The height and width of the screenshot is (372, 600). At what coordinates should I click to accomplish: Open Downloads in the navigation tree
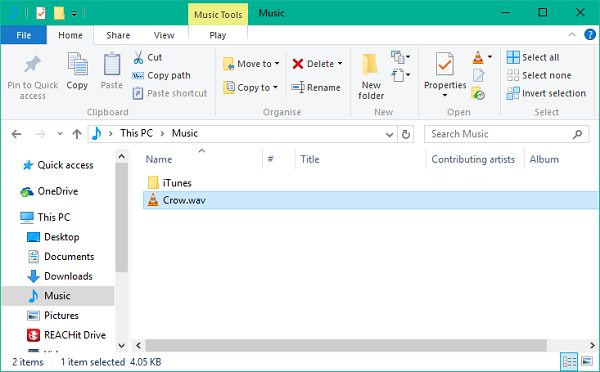pos(60,276)
